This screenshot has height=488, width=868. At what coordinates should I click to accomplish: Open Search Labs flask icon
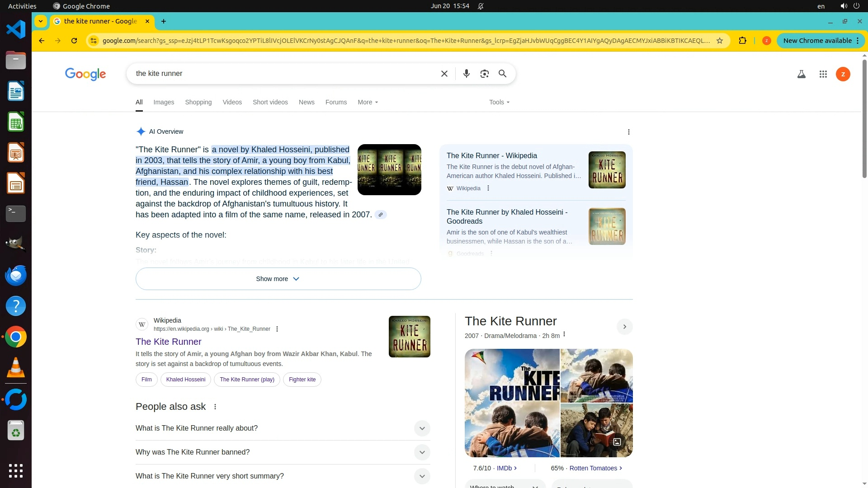point(801,74)
